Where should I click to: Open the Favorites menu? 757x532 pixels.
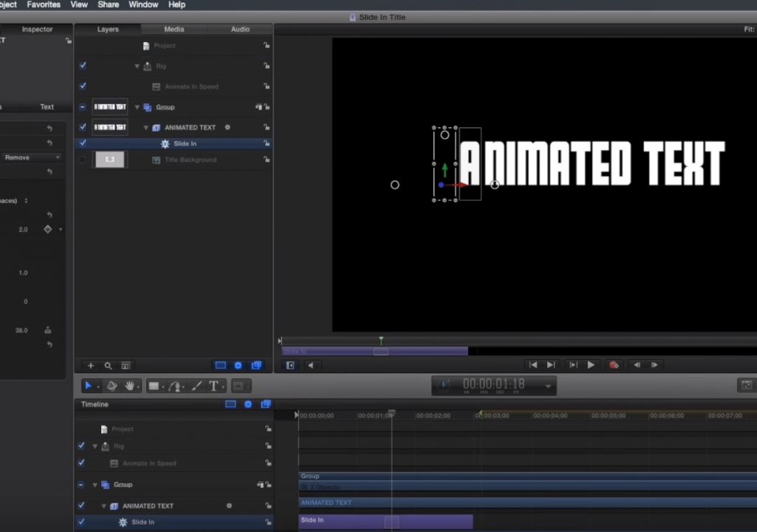[x=44, y=4]
